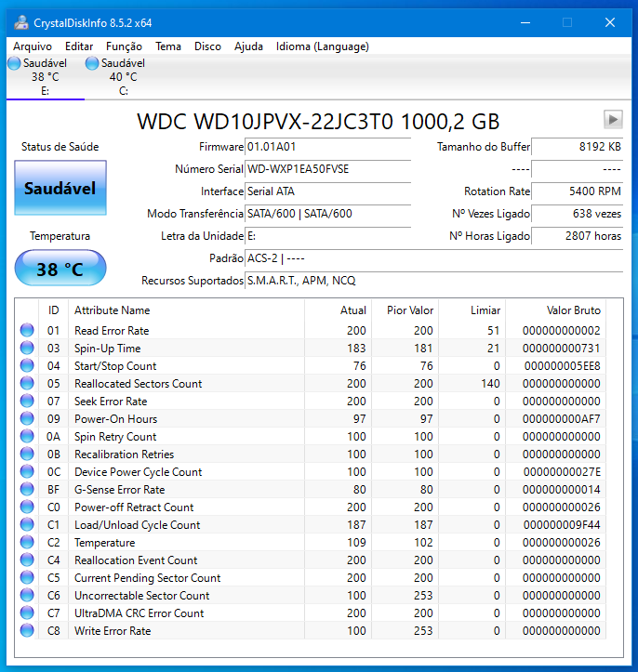Open the Arquivo menu

(x=33, y=46)
